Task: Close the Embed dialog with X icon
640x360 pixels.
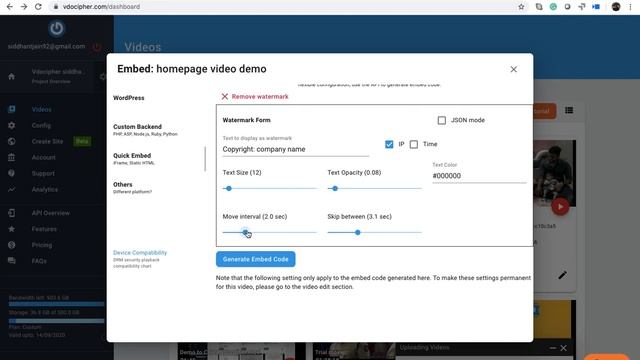Action: click(x=513, y=69)
